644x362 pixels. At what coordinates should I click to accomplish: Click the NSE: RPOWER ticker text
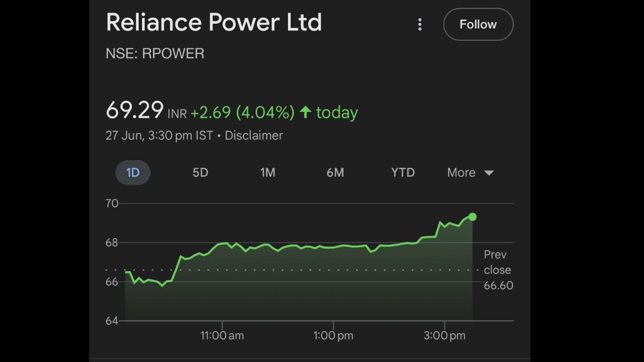[x=155, y=54]
